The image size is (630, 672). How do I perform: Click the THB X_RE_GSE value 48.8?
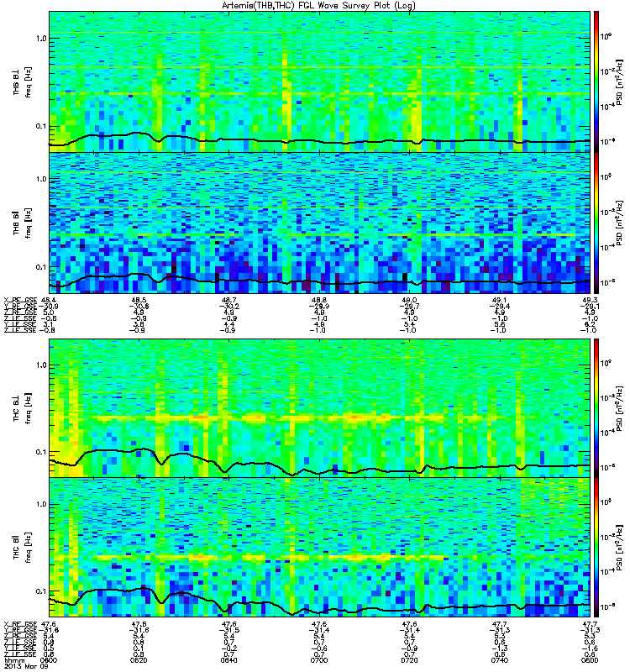[319, 300]
